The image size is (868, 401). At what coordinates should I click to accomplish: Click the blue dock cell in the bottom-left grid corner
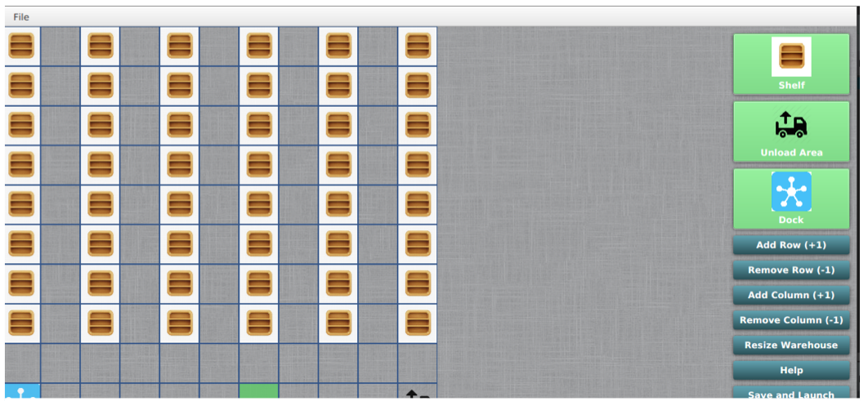(x=21, y=391)
